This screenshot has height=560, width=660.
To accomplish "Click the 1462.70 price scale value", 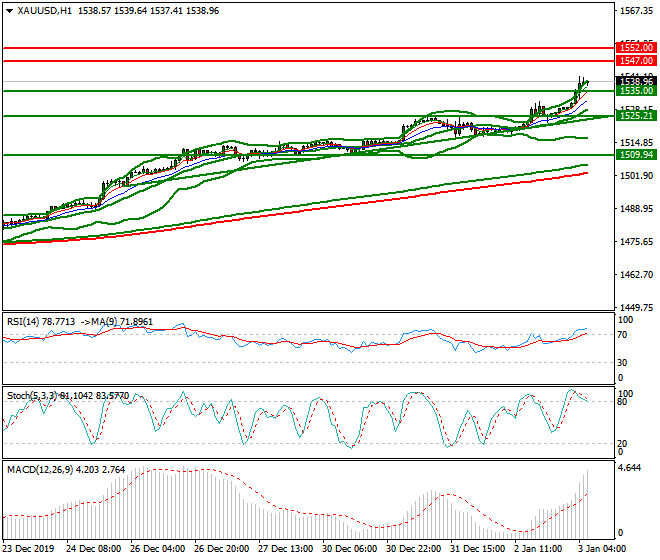I will (x=636, y=275).
